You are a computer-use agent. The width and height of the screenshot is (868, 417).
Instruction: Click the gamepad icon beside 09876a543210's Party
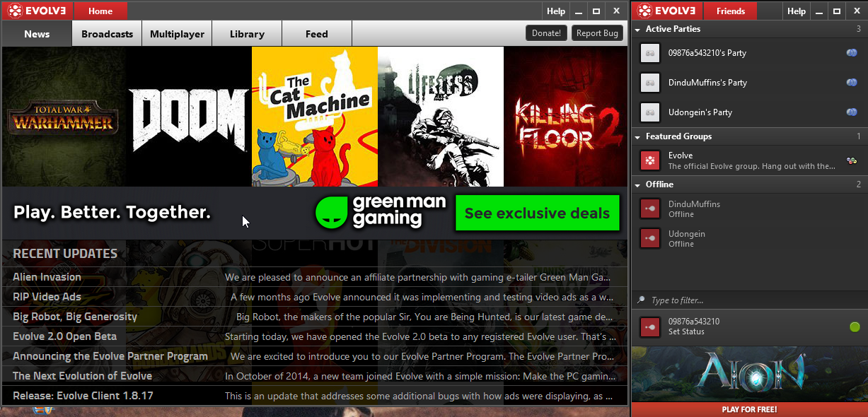pyautogui.click(x=852, y=53)
